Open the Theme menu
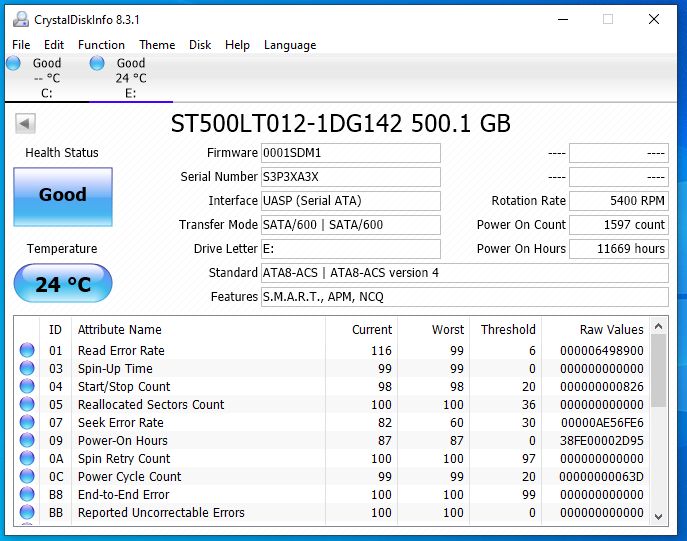The width and height of the screenshot is (687, 541). pyautogui.click(x=157, y=45)
